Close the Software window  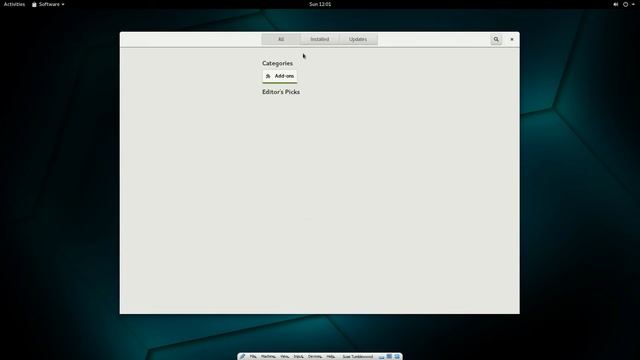pyautogui.click(x=512, y=40)
